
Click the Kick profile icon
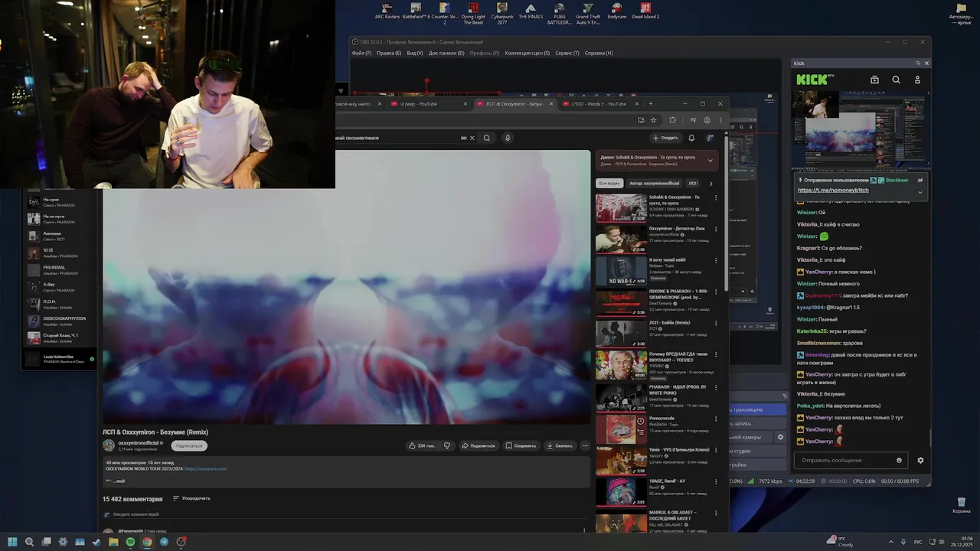(917, 80)
